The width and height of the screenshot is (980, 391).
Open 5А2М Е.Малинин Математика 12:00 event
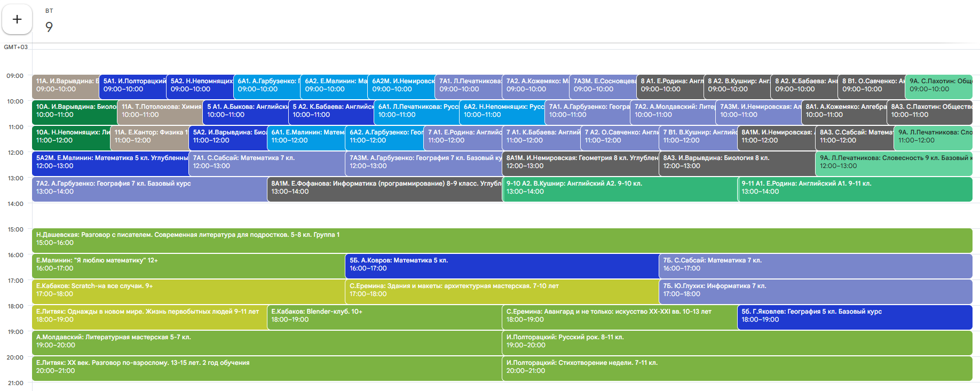click(x=110, y=163)
